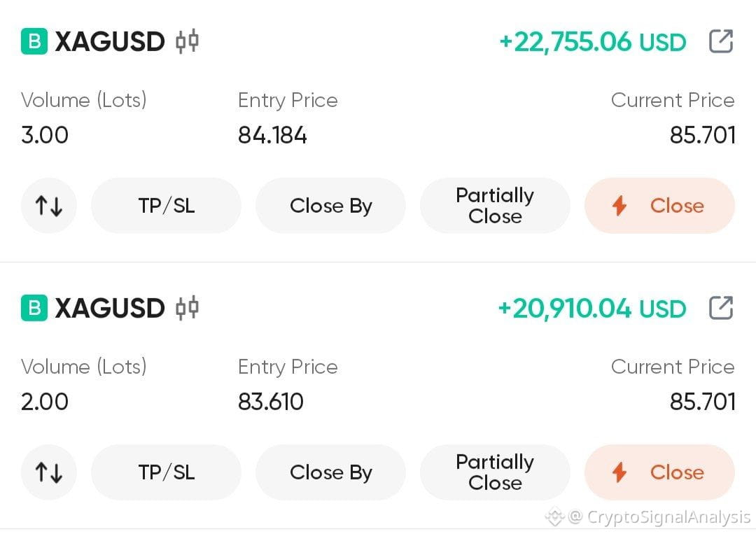Image resolution: width=756 pixels, height=534 pixels.
Task: Set TP/SL for position entered at 84.184
Action: [x=166, y=206]
